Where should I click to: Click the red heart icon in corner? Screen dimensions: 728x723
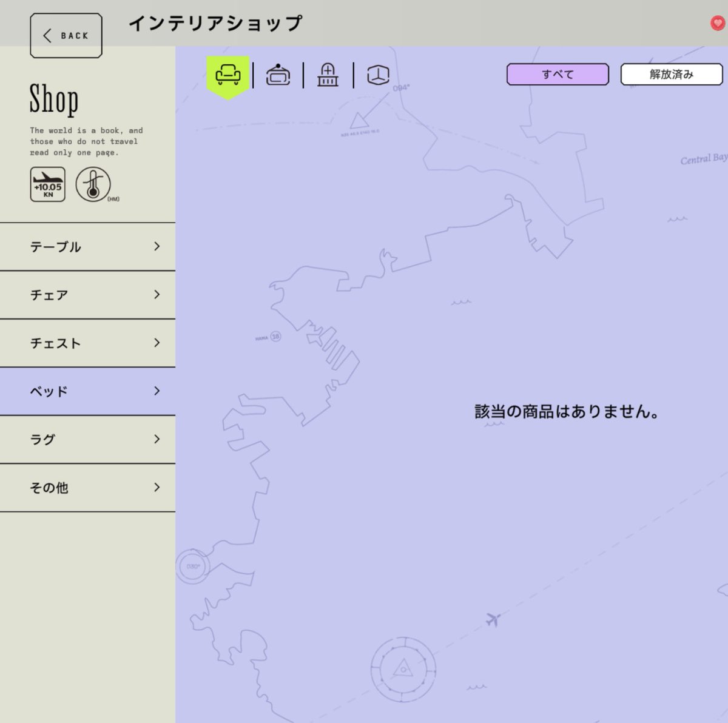pyautogui.click(x=718, y=23)
